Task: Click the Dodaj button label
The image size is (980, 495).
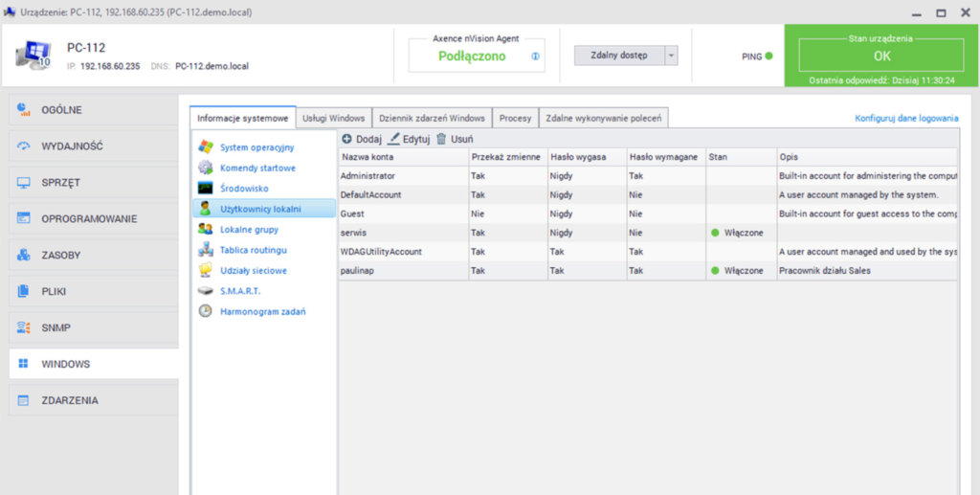Action: (x=368, y=139)
